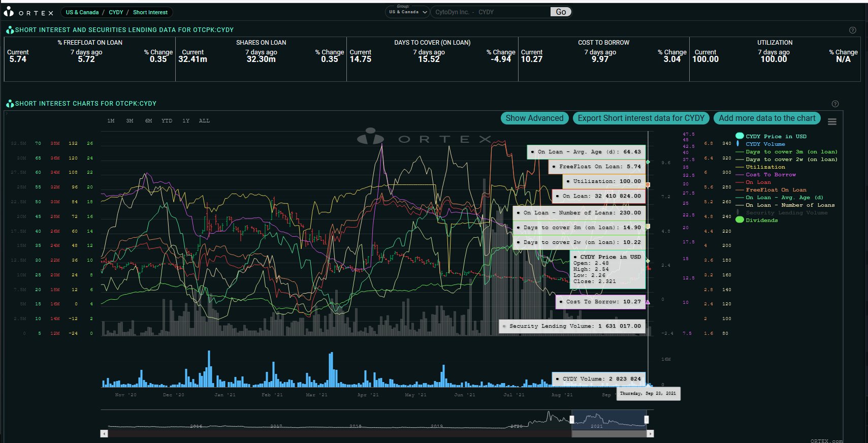This screenshot has height=443, width=868.
Task: Export Short interest data for CYDY
Action: point(641,118)
